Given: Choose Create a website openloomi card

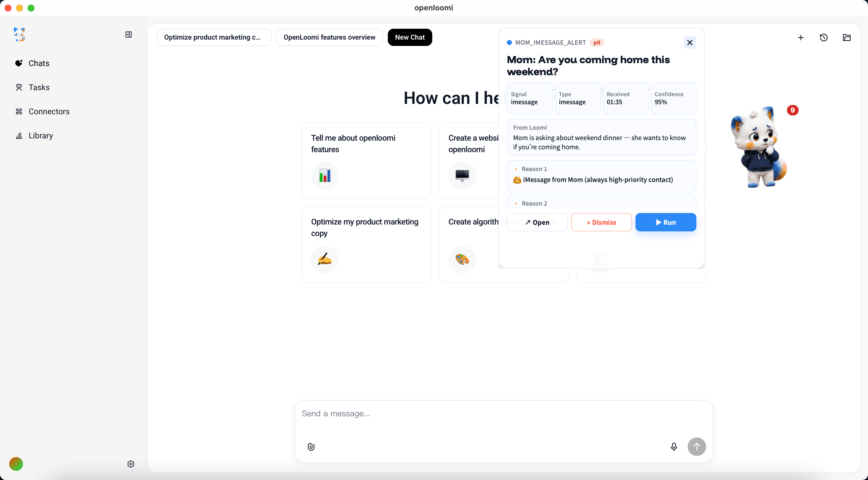Looking at the screenshot, I should point(468,160).
